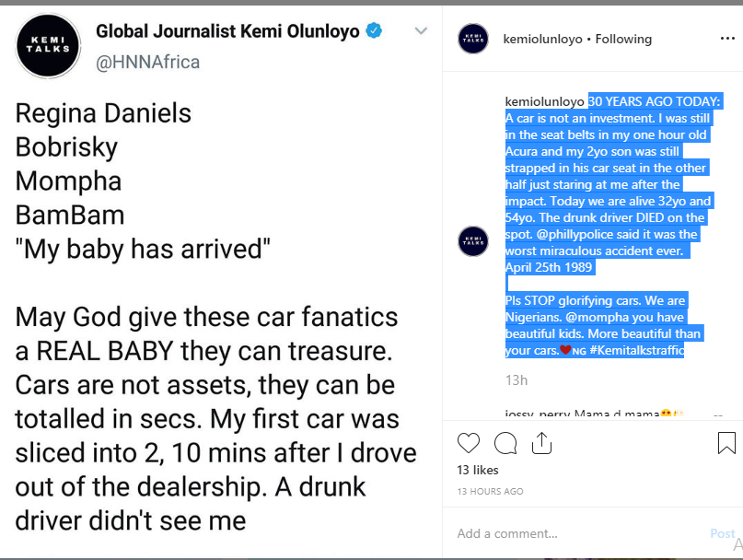Click the 13 likes count

point(477,470)
